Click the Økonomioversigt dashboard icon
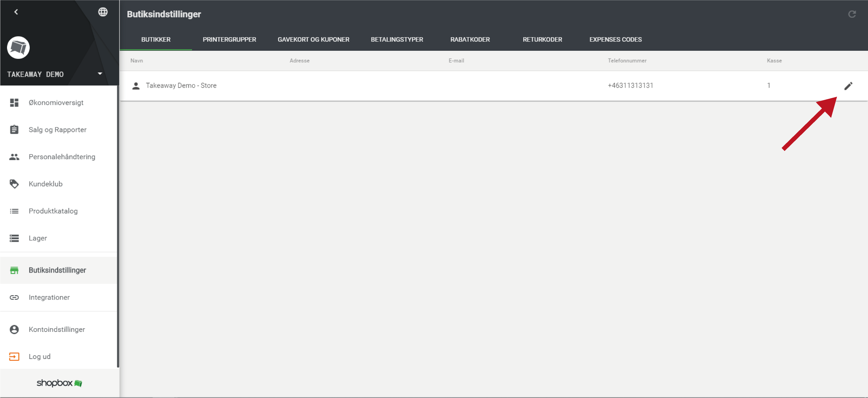Viewport: 868px width, 398px height. click(x=14, y=103)
